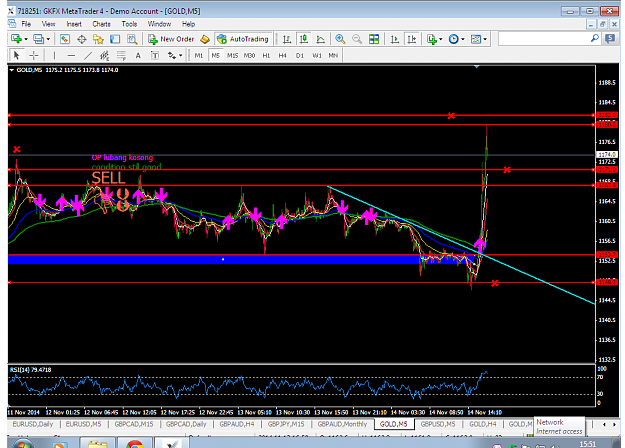The width and height of the screenshot is (625, 448).
Task: Switch chart to Bar chart icon
Action: pos(287,39)
